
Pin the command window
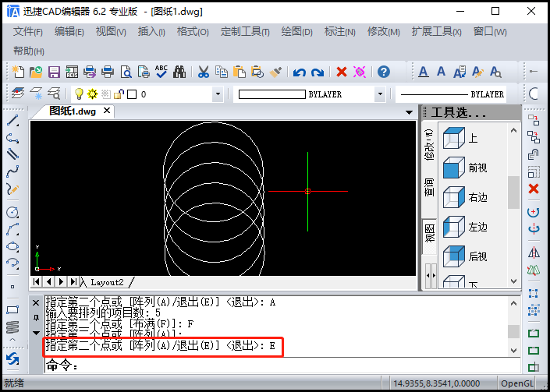pos(36,318)
